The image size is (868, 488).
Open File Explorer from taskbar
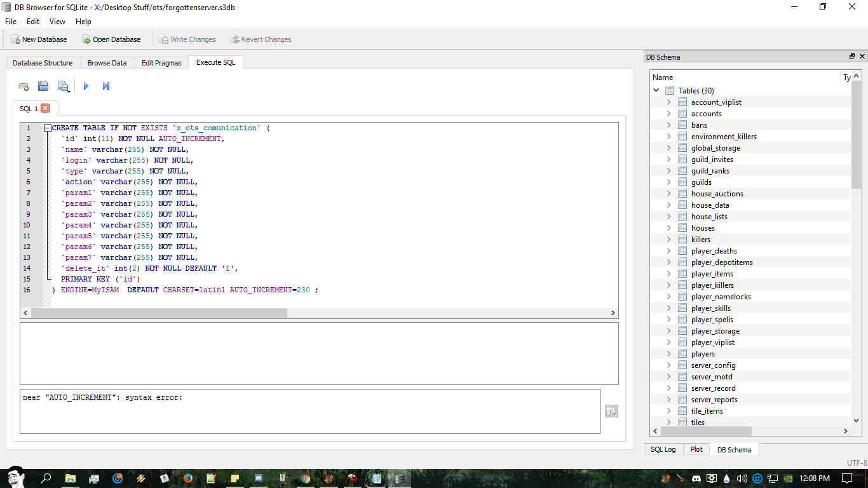tap(71, 478)
